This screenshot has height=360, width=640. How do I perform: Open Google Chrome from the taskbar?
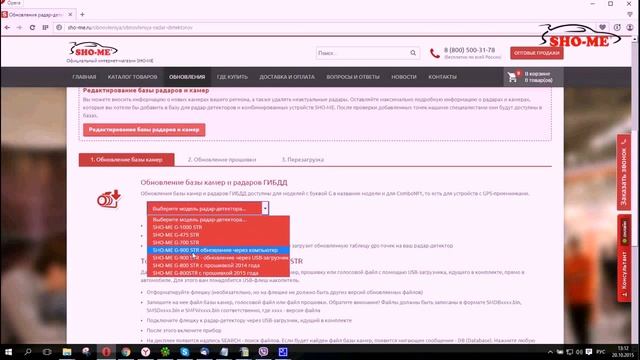click(x=126, y=352)
